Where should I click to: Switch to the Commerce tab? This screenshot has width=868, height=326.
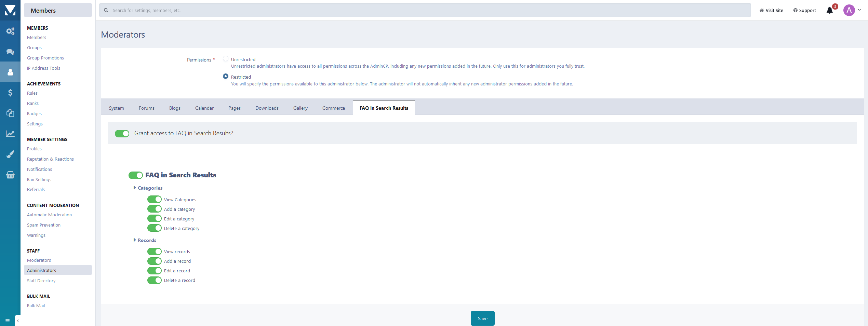tap(333, 108)
